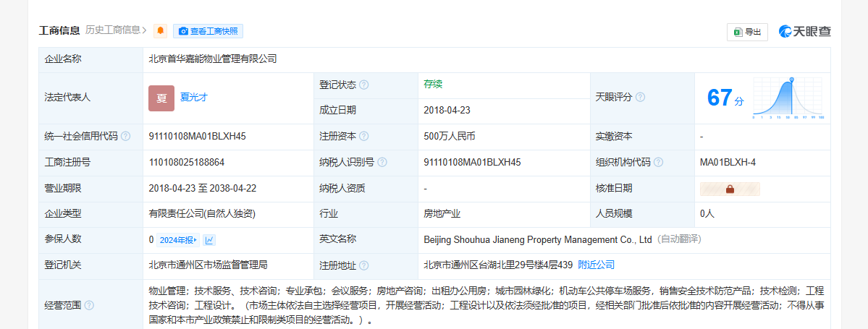868x329 pixels.
Task: Click the business term 2018-04-23 至 2038-04-22
Action: (x=203, y=188)
